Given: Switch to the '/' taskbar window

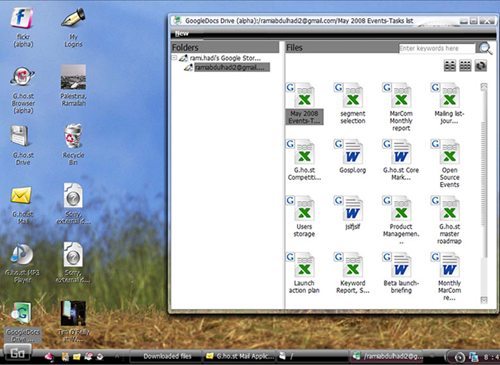Looking at the screenshot, I should point(313,356).
